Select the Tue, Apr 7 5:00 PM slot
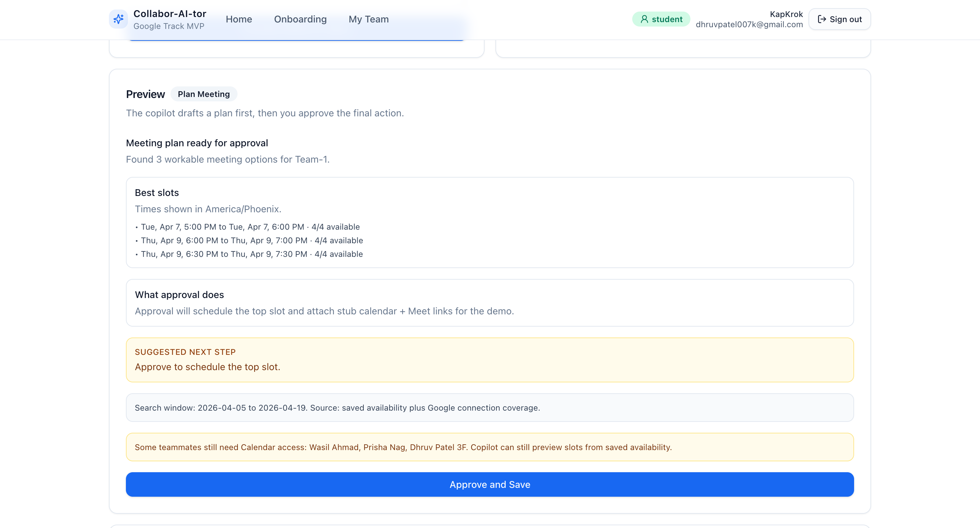 (x=250, y=227)
